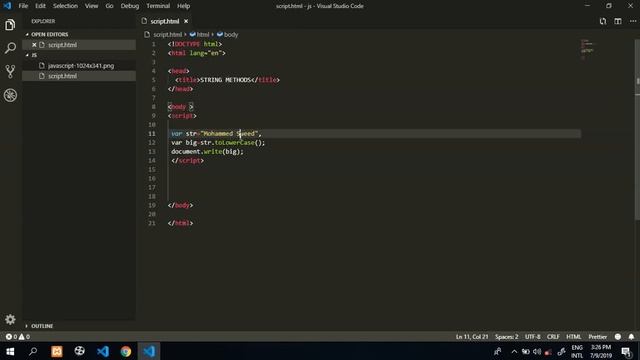Open the Selection menu

[65, 6]
